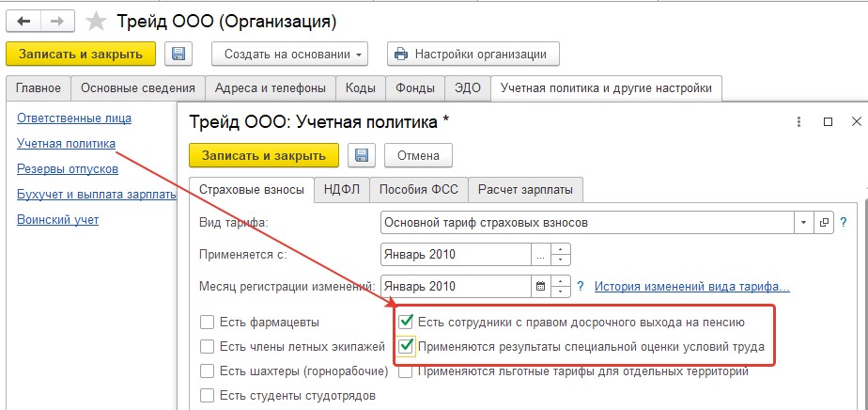Open 'История изменений вида тарифа' link
This screenshot has height=410, width=868.
(x=692, y=287)
